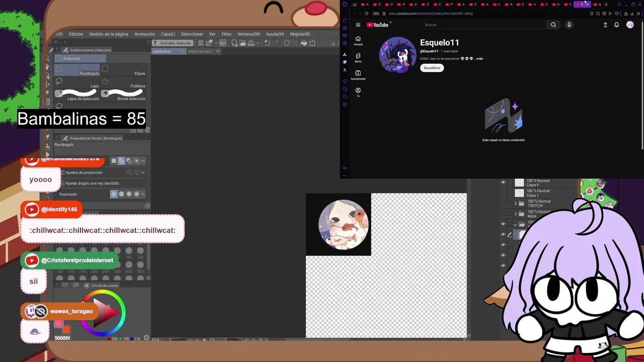Show the tiktok folder layer visibility box
The height and width of the screenshot is (362, 644).
pos(503,214)
